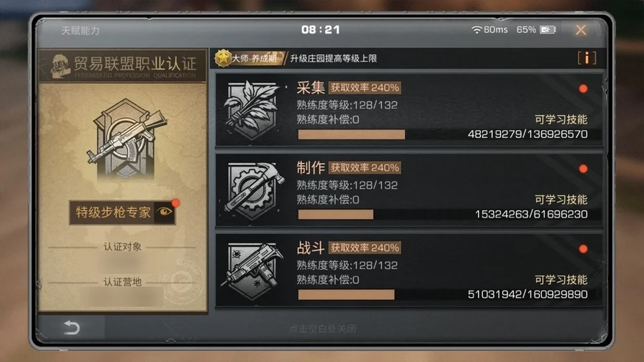Toggle the eye icon beside 特级步枪专家
This screenshot has height=362, width=644.
coord(165,212)
